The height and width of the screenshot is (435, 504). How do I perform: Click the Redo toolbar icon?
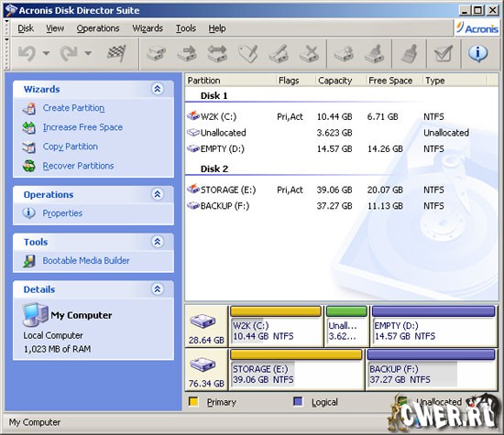tap(69, 53)
